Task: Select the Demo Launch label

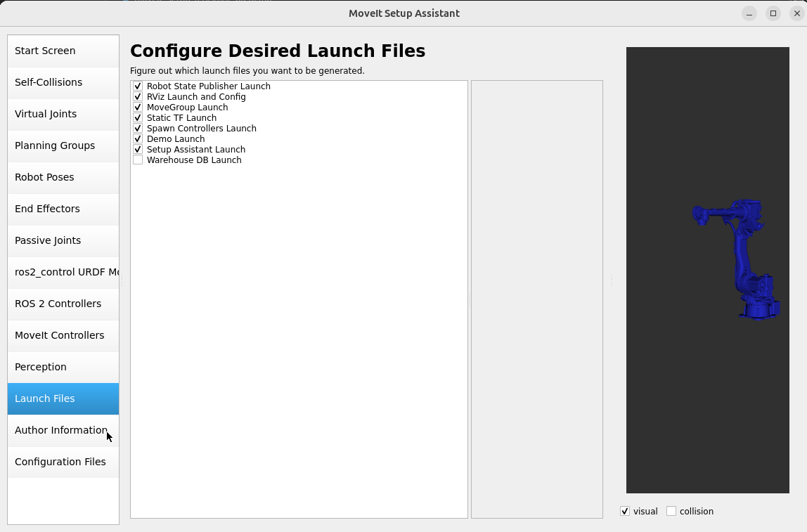Action: [x=176, y=139]
